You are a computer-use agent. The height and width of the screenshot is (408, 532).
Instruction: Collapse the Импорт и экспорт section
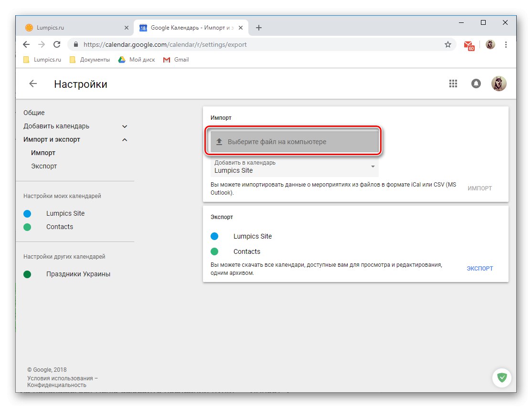[x=124, y=139]
